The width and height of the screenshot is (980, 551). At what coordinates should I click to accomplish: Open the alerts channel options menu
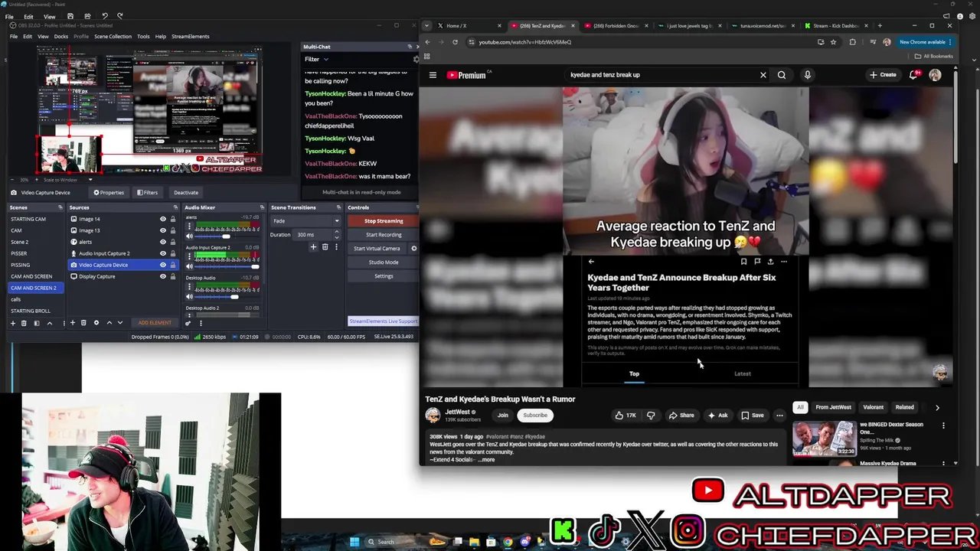(x=190, y=226)
